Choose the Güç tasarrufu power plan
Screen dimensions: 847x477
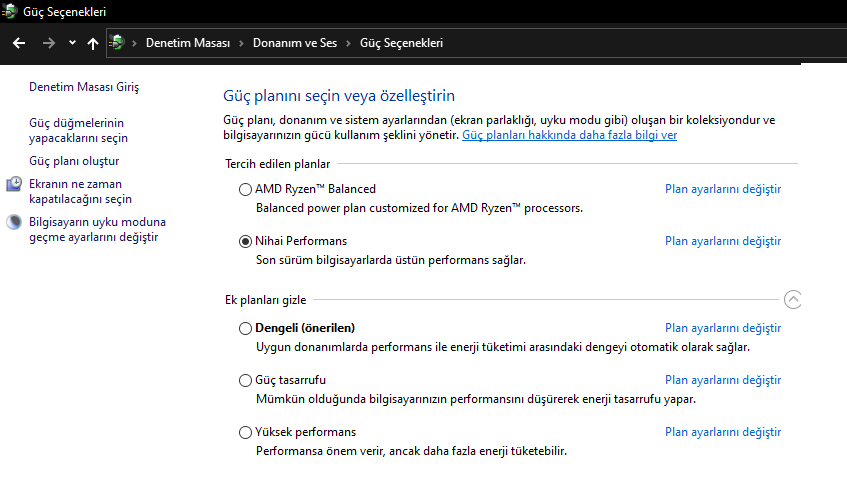click(x=246, y=380)
